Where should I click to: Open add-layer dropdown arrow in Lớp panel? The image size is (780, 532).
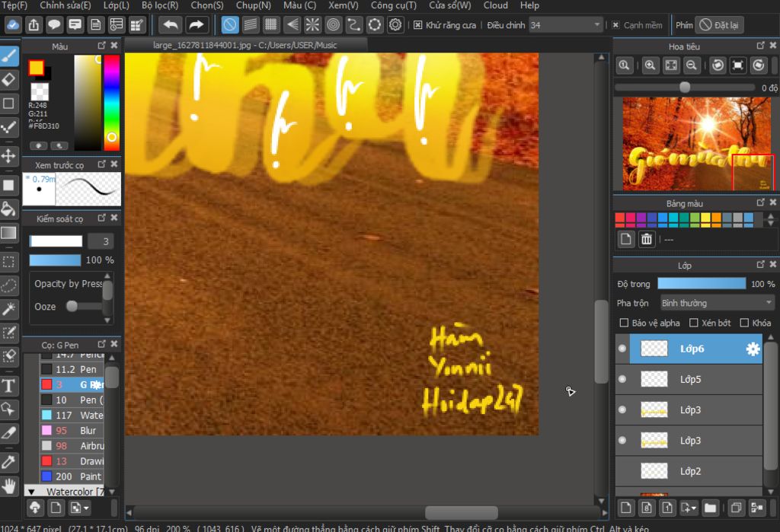[689, 508]
